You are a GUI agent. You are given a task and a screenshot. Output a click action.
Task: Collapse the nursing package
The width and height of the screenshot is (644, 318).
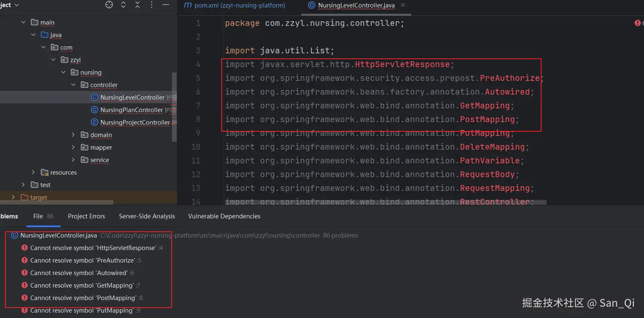click(x=63, y=72)
